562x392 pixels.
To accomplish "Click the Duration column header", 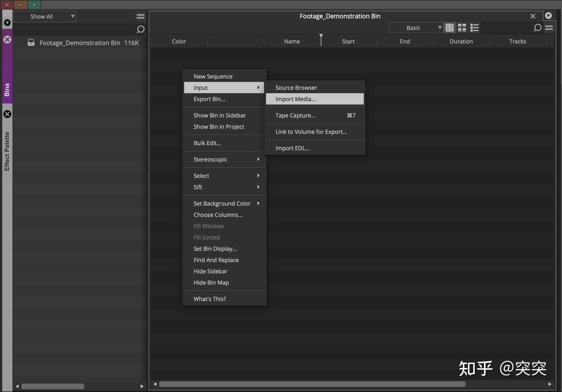I will click(x=461, y=41).
